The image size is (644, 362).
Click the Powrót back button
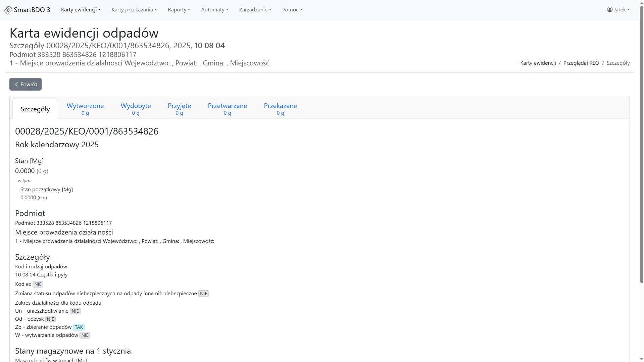[x=26, y=84]
